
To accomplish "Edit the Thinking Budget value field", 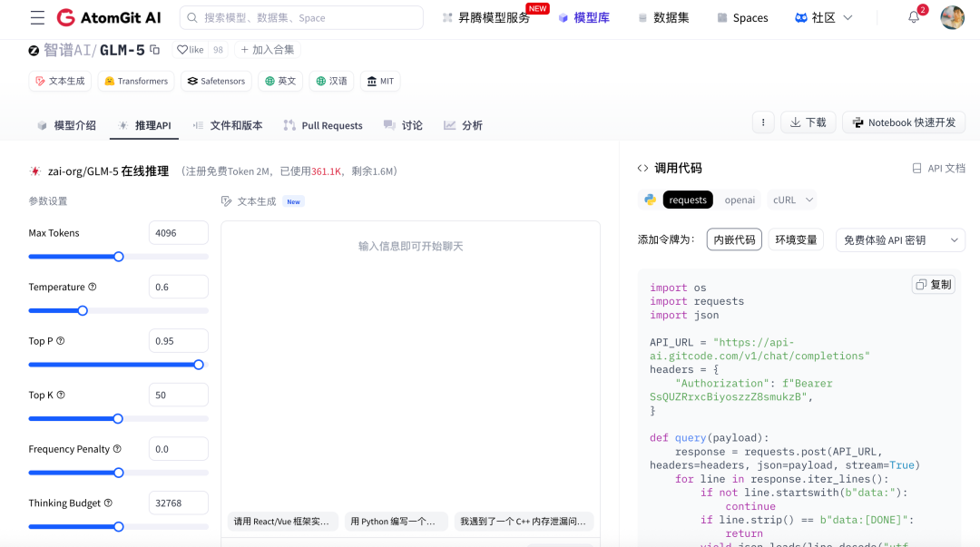I will [178, 503].
